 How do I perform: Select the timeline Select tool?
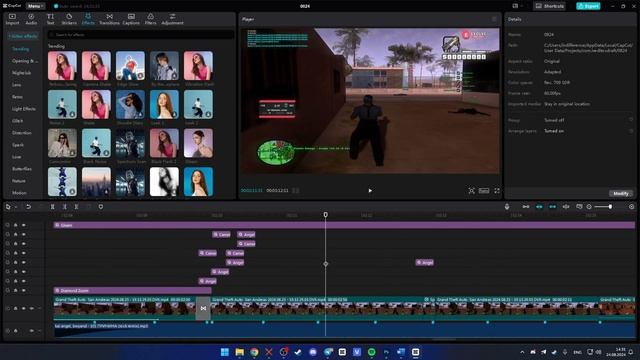8,207
